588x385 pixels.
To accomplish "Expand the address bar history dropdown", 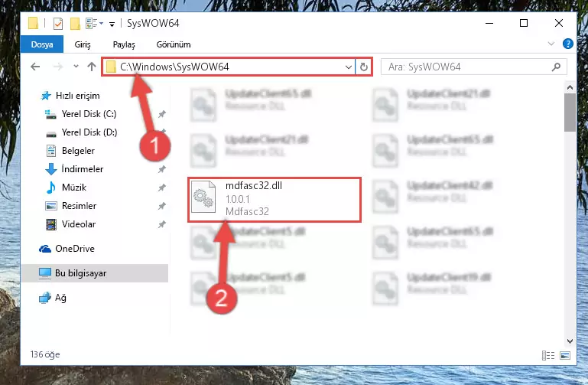I will (349, 67).
